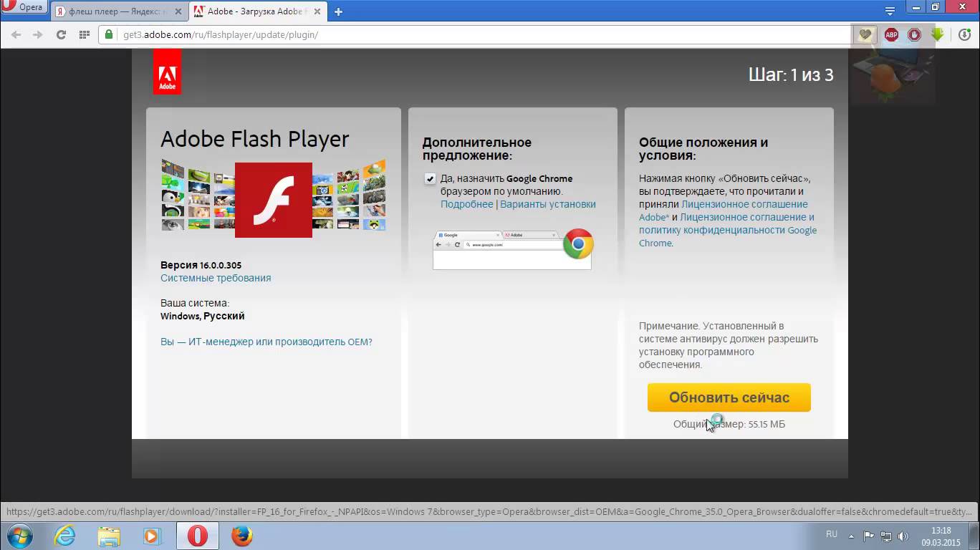Click the Обновить сейчас button
Image resolution: width=980 pixels, height=550 pixels.
pyautogui.click(x=729, y=397)
